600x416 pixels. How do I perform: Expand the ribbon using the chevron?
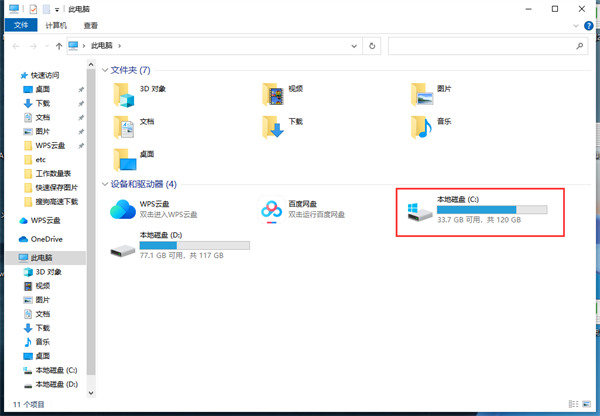click(577, 24)
